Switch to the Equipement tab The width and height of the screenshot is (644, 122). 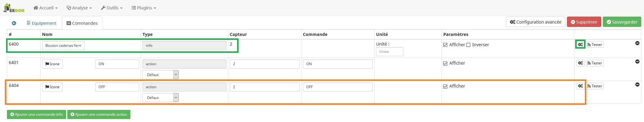click(x=42, y=23)
